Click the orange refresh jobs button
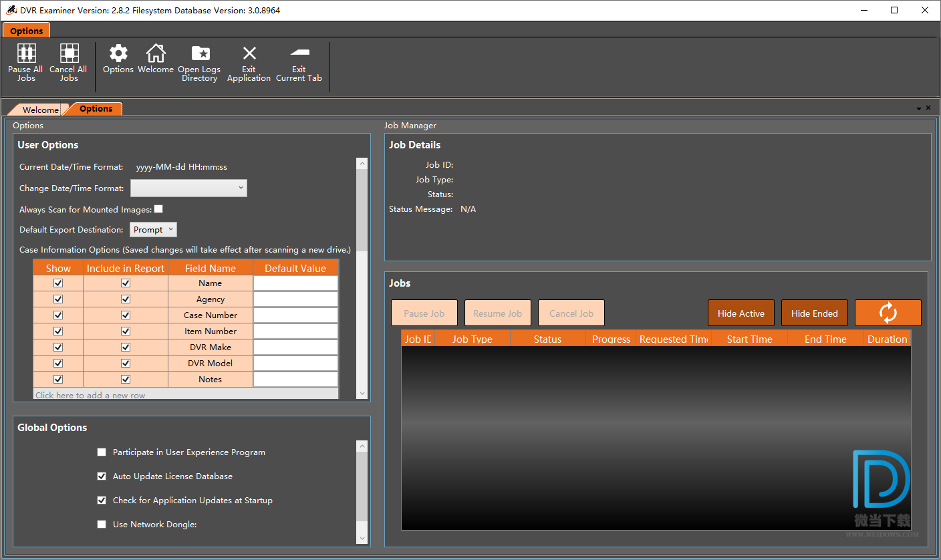The height and width of the screenshot is (560, 941). pos(888,313)
